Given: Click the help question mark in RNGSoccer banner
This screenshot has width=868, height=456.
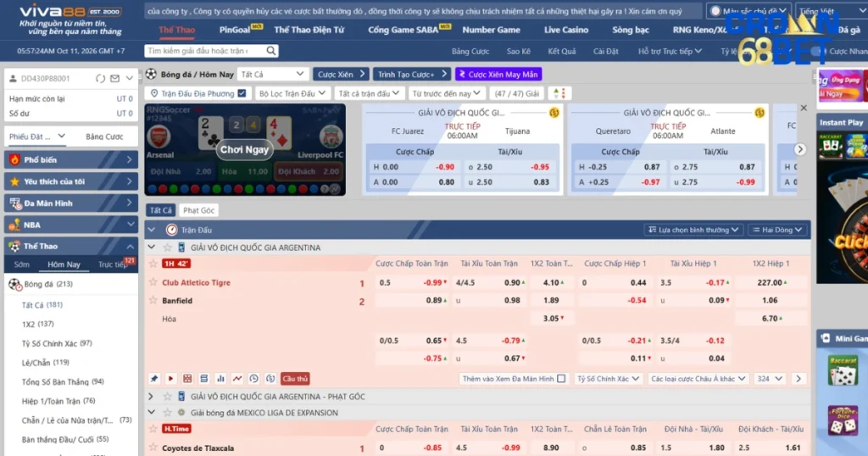Looking at the screenshot, I should pyautogui.click(x=325, y=189).
